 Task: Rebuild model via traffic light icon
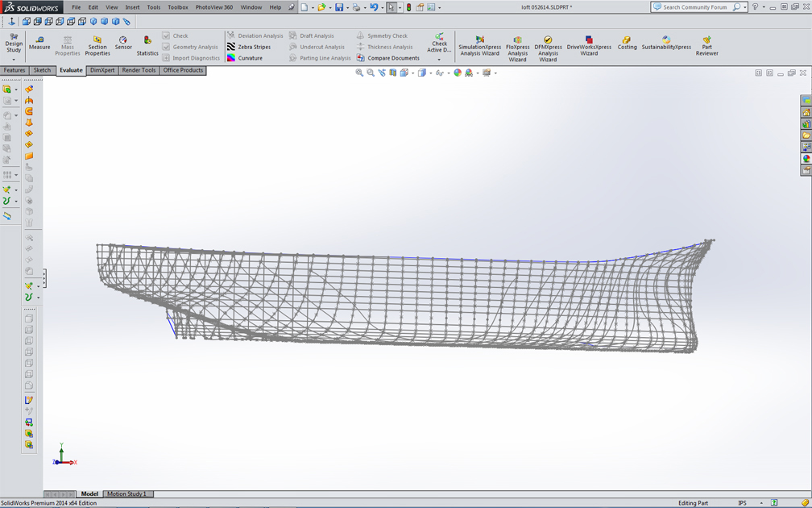tap(408, 7)
